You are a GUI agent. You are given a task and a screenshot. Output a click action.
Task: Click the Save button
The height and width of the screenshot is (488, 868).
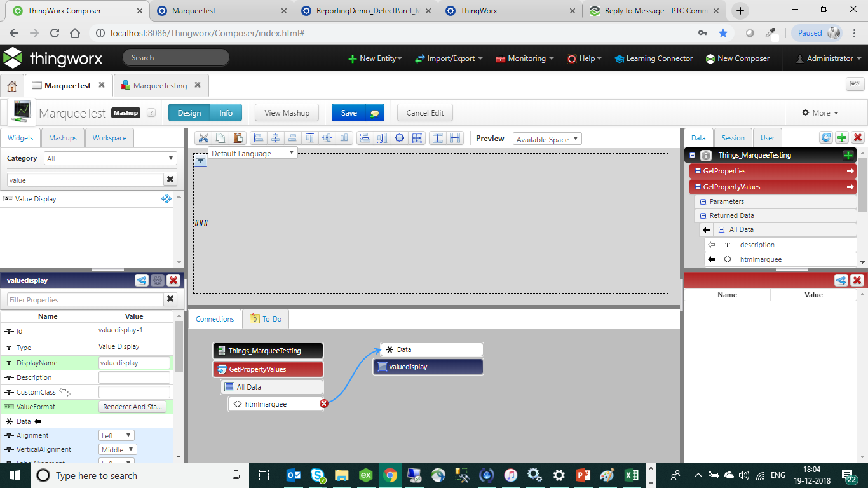[x=349, y=113]
